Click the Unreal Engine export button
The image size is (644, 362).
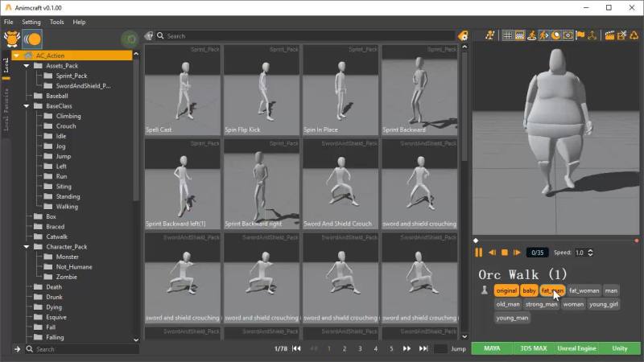click(576, 348)
